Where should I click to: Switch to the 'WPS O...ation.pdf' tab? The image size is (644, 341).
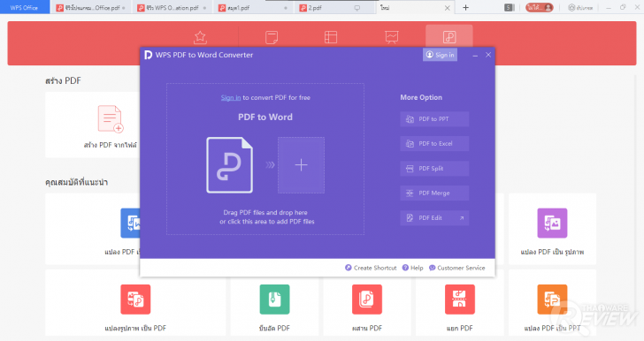pyautogui.click(x=172, y=7)
